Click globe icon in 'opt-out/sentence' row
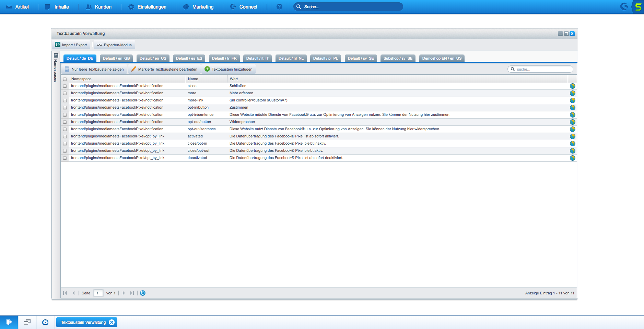Image resolution: width=644 pixels, height=329 pixels. point(572,129)
